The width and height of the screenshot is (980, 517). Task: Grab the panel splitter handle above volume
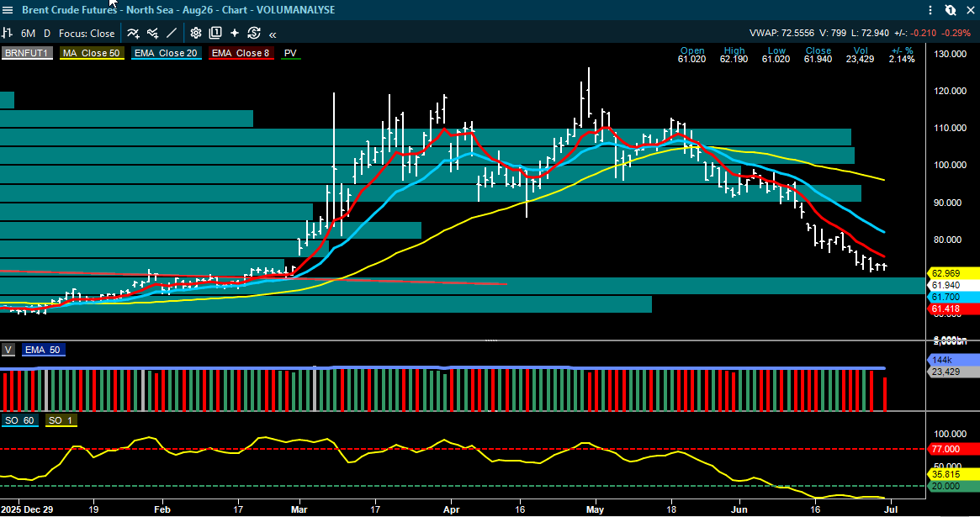(491, 340)
